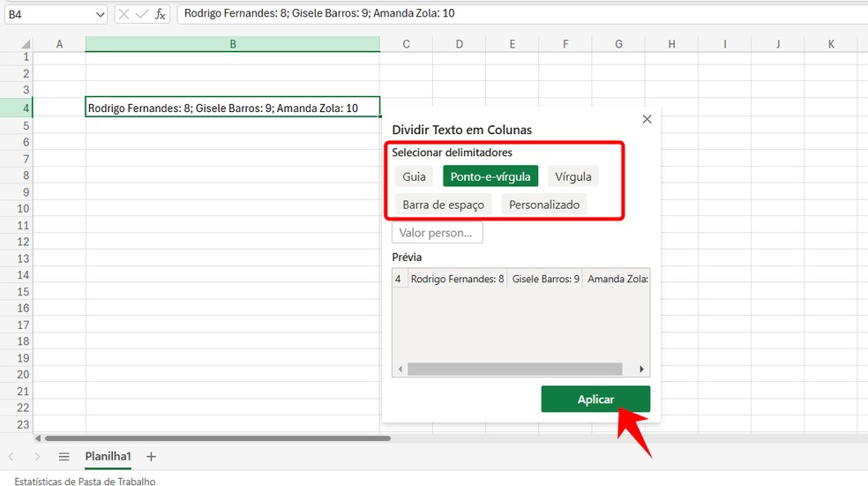Open the Name Box dropdown arrow
Viewport: 868px width, 486px height.
coord(100,14)
